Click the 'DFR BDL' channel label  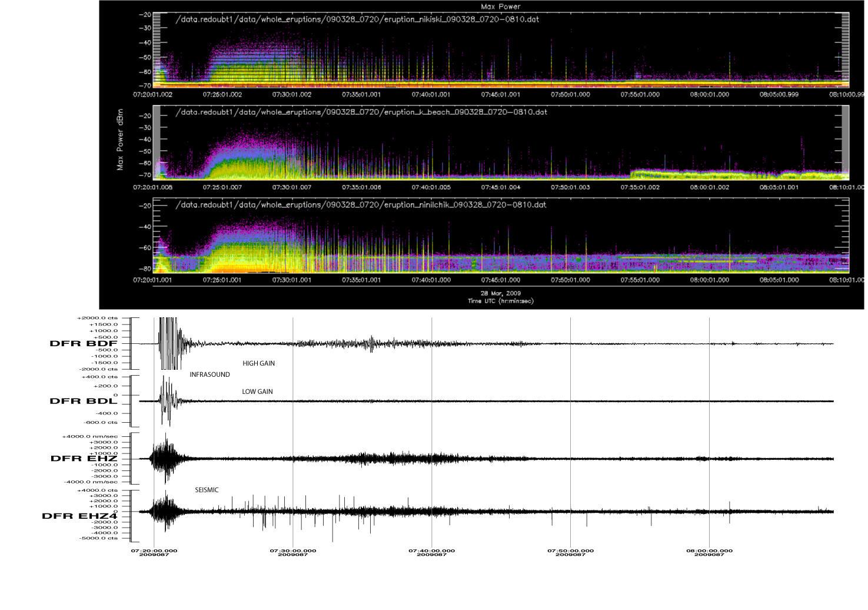(84, 401)
